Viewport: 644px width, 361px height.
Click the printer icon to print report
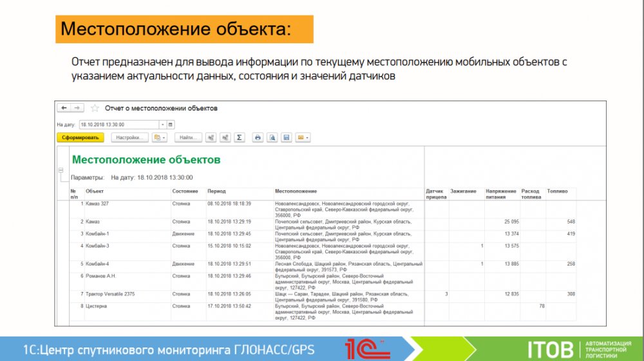coord(258,137)
